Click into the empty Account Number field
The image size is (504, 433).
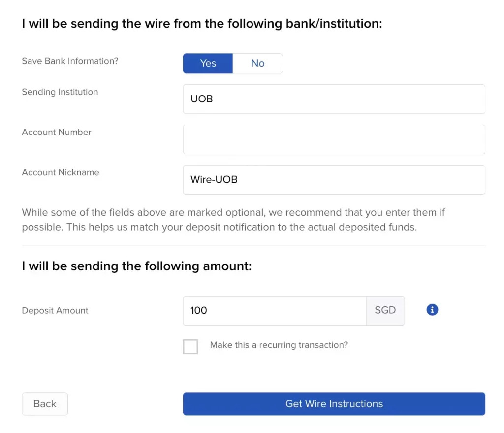(x=334, y=139)
